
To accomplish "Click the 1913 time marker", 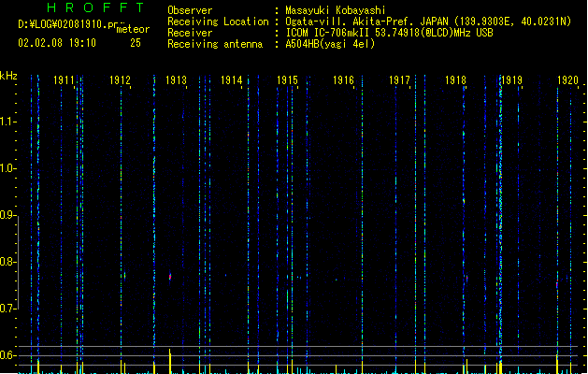I will pyautogui.click(x=176, y=80).
